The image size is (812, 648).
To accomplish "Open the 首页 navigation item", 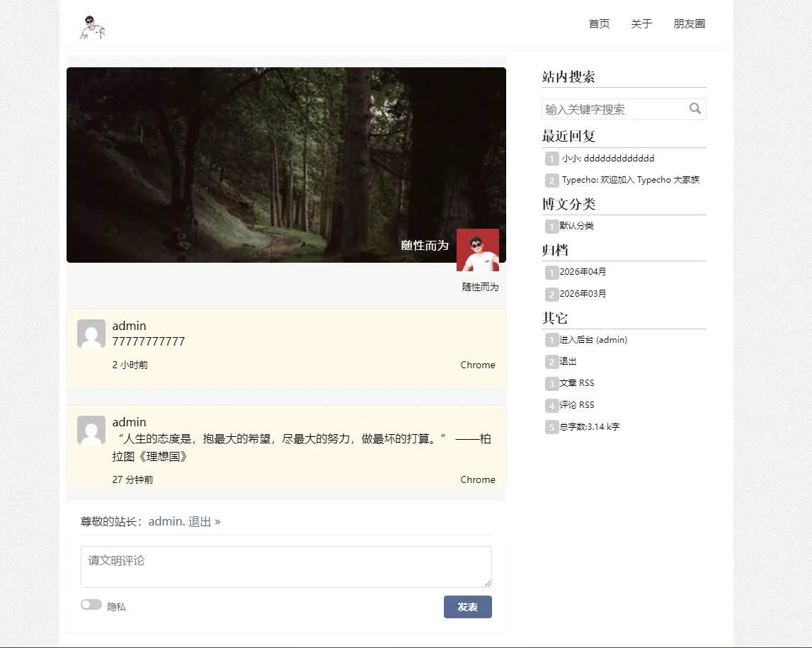I will [599, 24].
